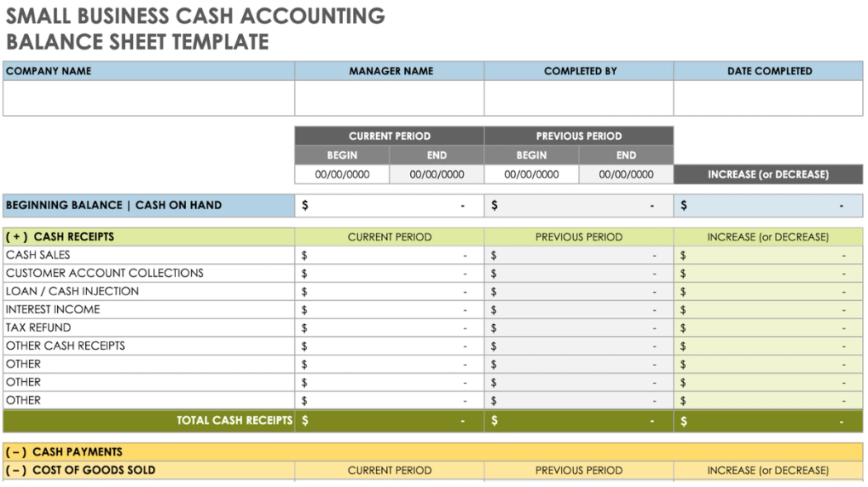Viewport: 868px width, 487px height.
Task: Click the template title SMALL BUSINESS CASH ACCOUNTING
Action: (195, 16)
